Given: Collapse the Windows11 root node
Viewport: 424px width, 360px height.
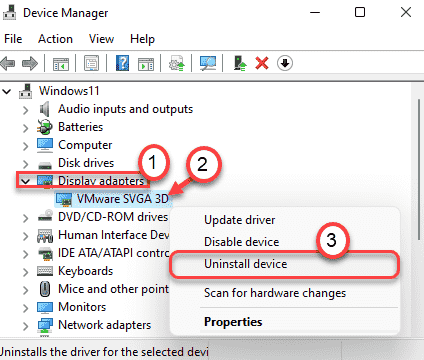Looking at the screenshot, I should (x=7, y=91).
